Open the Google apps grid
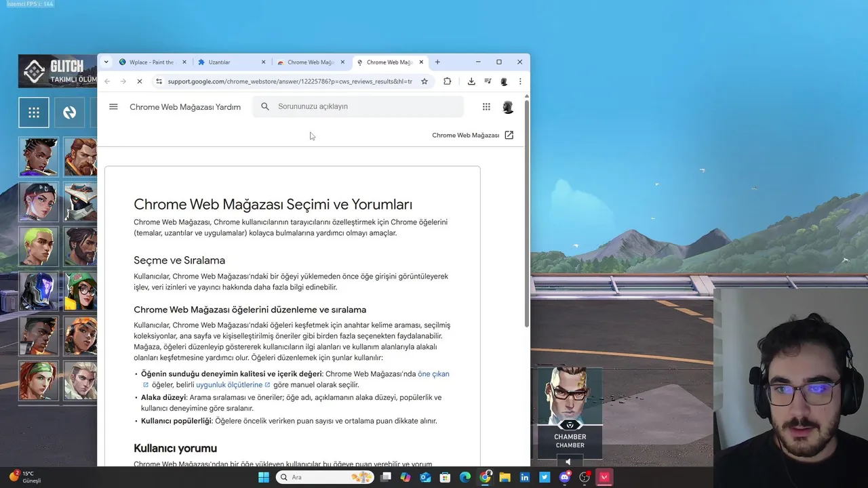Viewport: 868px width, 488px height. click(486, 106)
